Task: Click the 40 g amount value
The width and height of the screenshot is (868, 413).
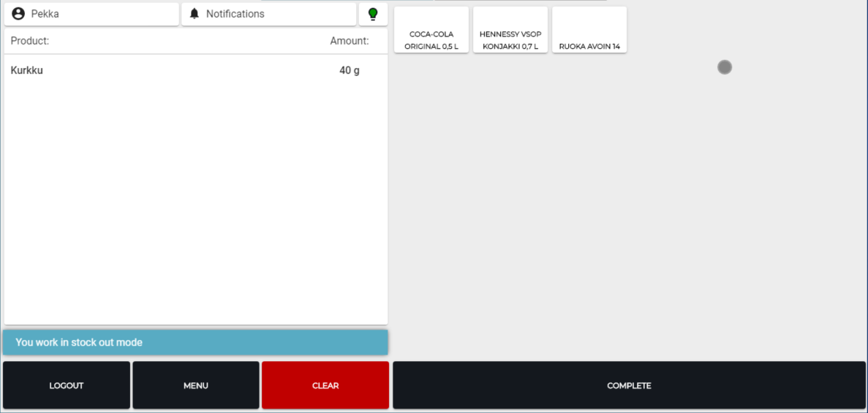Action: pyautogui.click(x=350, y=71)
